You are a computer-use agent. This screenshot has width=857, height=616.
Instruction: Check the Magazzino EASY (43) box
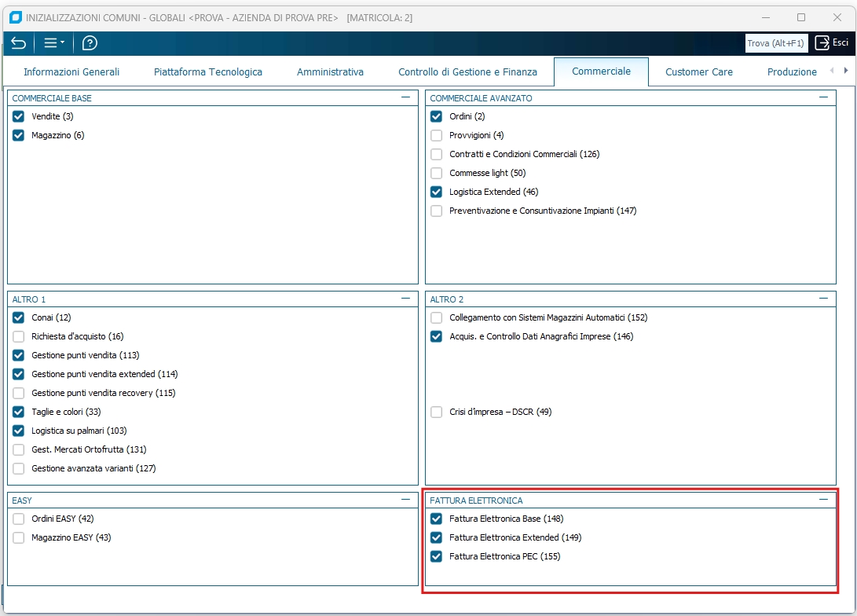(x=19, y=537)
